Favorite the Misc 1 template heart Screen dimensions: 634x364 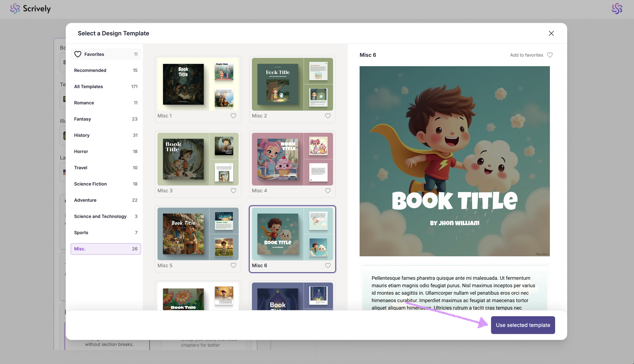coord(233,116)
